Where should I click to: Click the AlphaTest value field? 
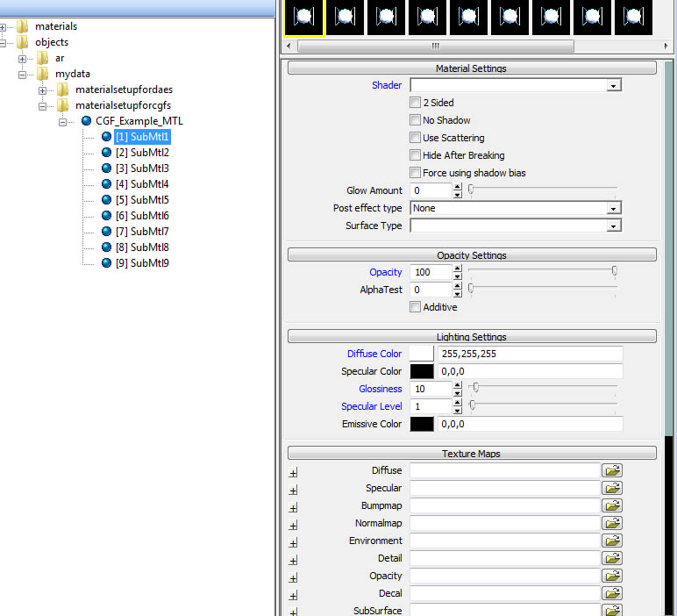point(431,290)
